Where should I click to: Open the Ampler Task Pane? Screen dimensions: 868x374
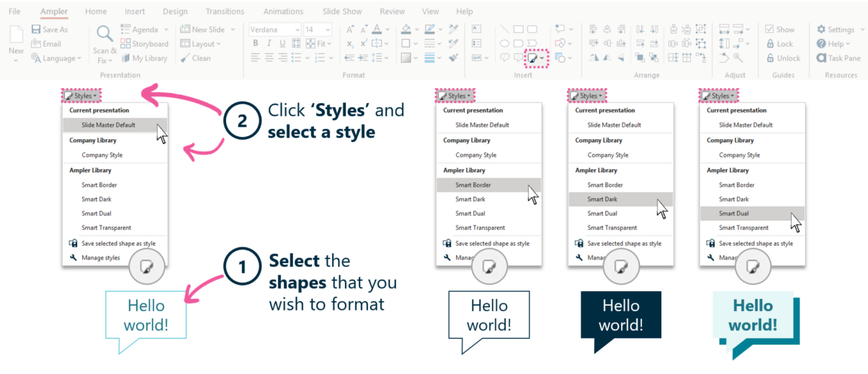coord(838,58)
